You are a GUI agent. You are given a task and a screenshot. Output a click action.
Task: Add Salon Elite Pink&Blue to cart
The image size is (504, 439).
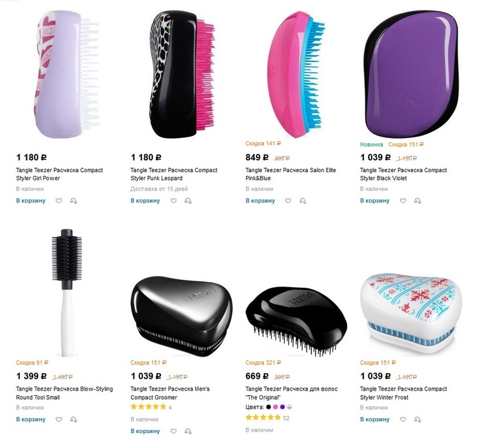[260, 201]
